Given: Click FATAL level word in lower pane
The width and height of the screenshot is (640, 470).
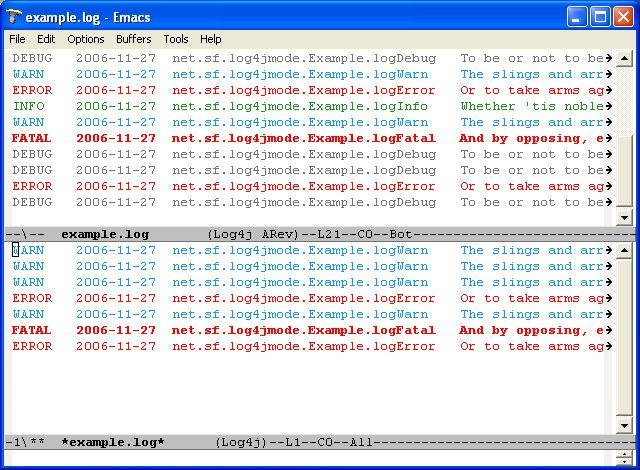Looking at the screenshot, I should coord(31,330).
